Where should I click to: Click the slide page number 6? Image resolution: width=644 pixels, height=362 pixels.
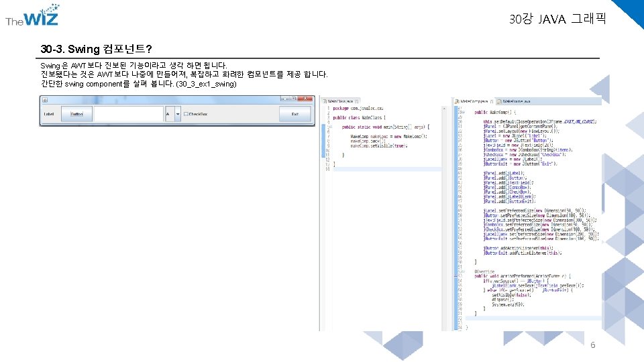coord(592,345)
